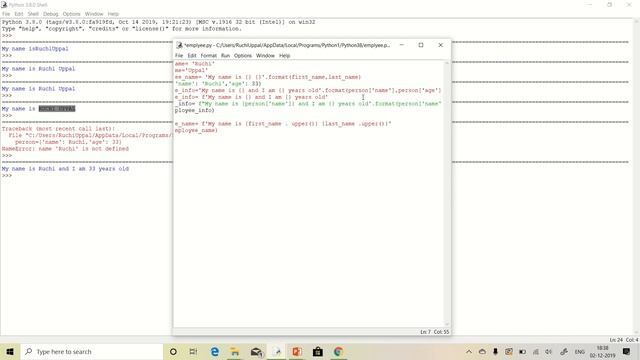Click the Traceback (most recent call last) line
Viewport: 640px width, 360px height.
coord(58,129)
